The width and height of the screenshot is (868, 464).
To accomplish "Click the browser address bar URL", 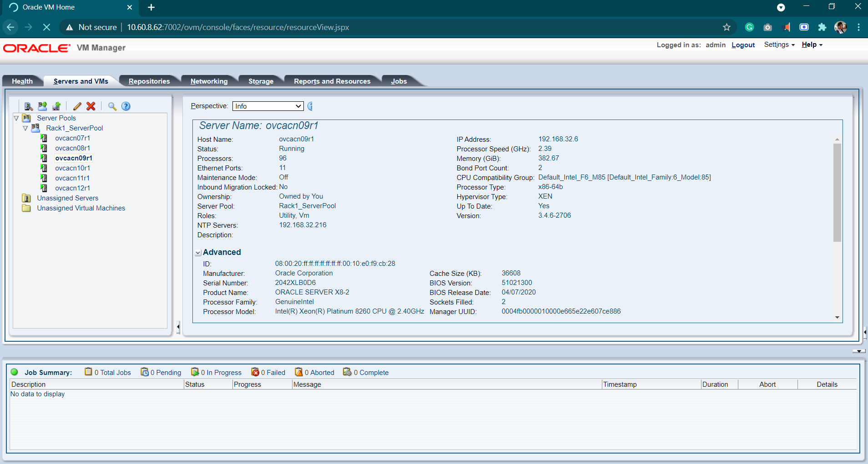I will [238, 27].
